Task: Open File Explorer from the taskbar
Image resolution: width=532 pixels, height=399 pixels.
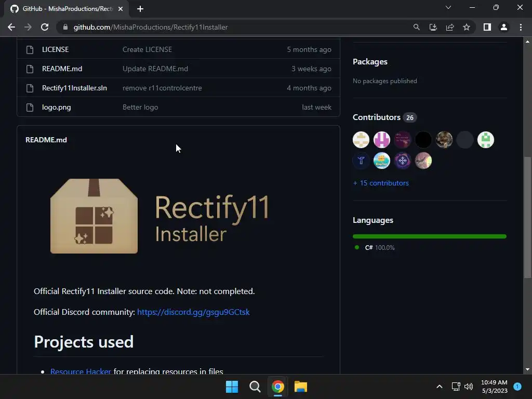Action: [301, 387]
